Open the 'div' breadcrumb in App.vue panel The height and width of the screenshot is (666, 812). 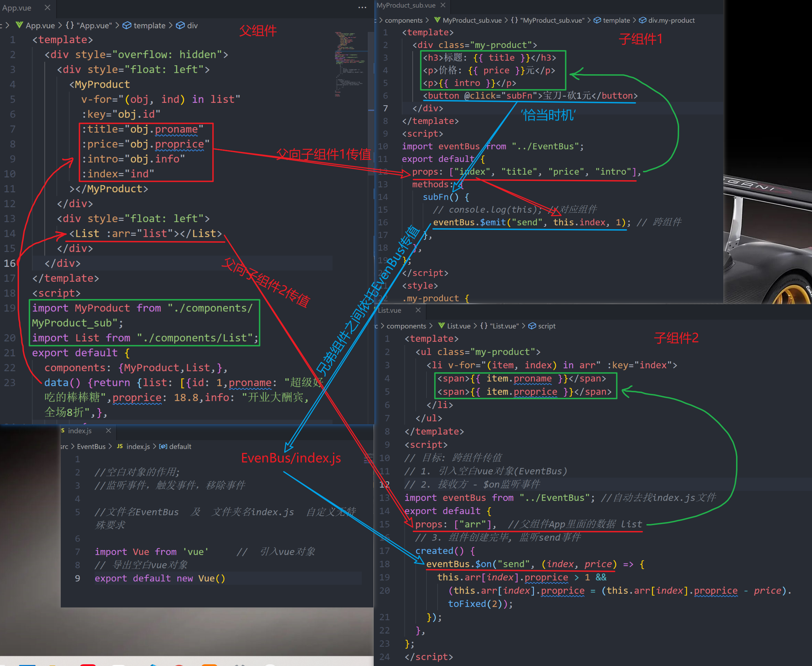coord(193,25)
